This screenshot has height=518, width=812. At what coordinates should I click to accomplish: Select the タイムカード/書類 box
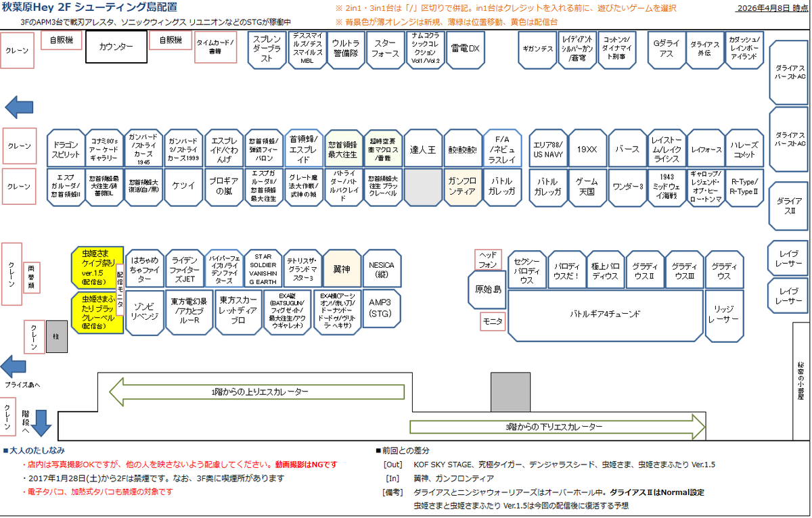(215, 49)
